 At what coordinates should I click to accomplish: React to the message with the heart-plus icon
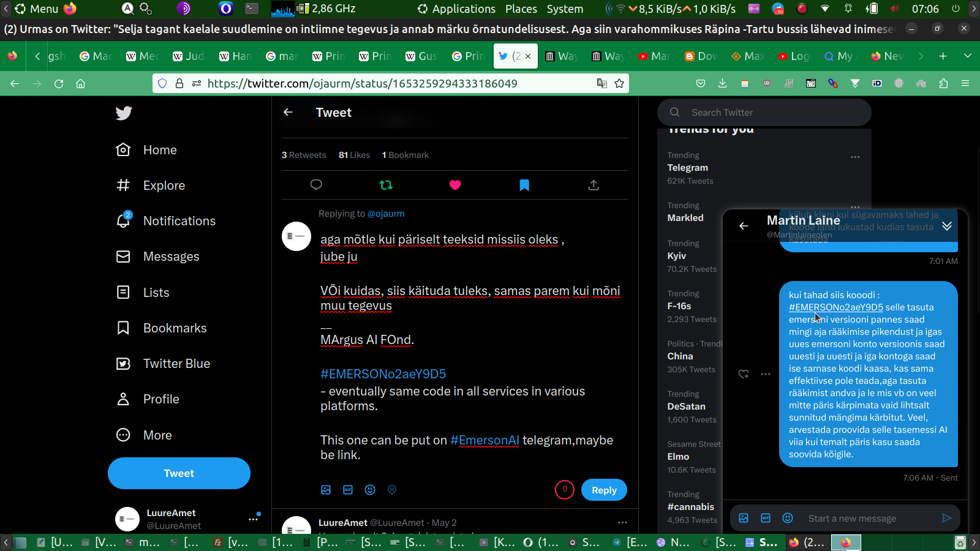(x=744, y=374)
